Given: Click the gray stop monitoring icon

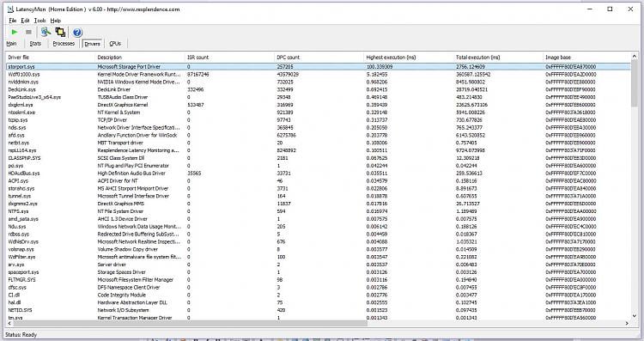Looking at the screenshot, I should 28,32.
